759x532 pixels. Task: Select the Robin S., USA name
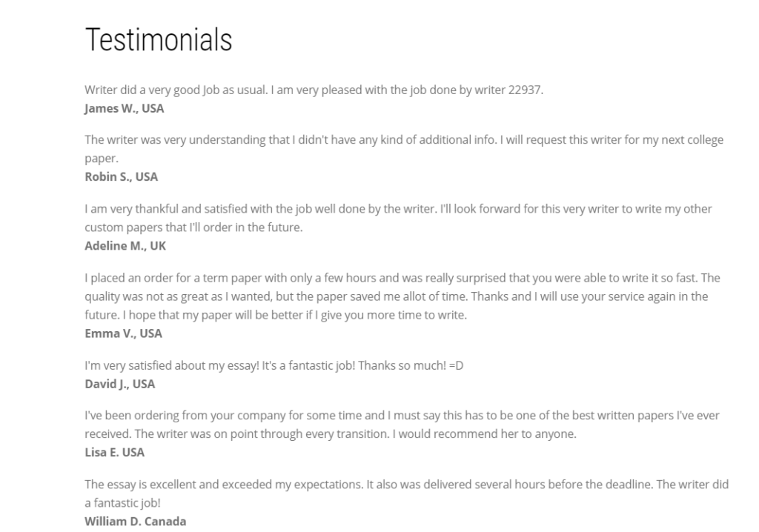point(122,176)
